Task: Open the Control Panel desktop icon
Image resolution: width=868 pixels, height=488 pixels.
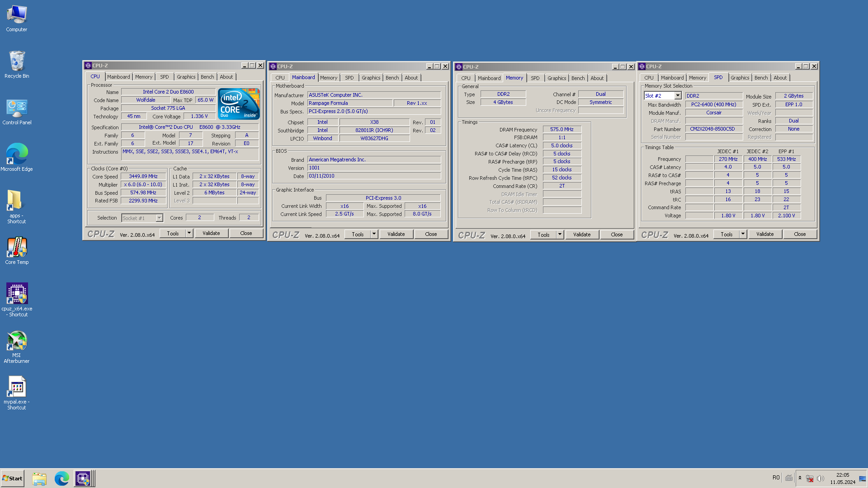Action: coord(17,112)
